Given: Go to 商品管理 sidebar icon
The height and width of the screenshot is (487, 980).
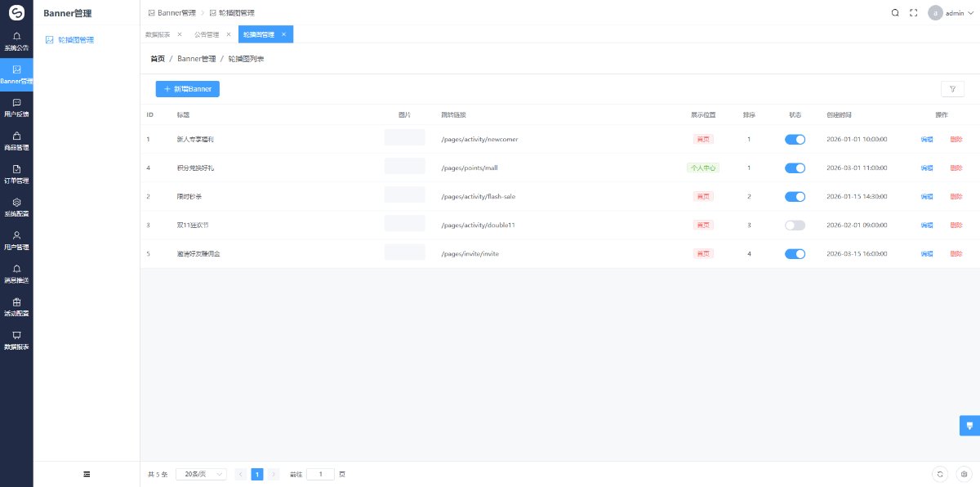Looking at the screenshot, I should tap(16, 141).
